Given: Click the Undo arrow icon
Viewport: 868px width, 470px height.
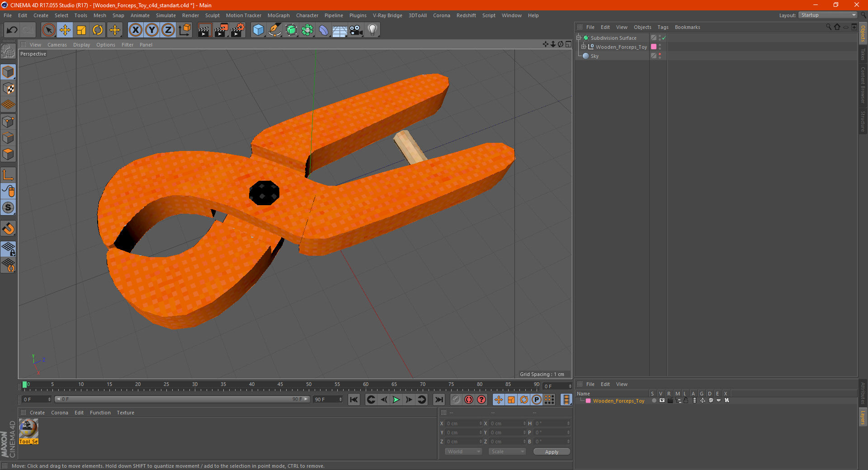Looking at the screenshot, I should click(x=12, y=30).
